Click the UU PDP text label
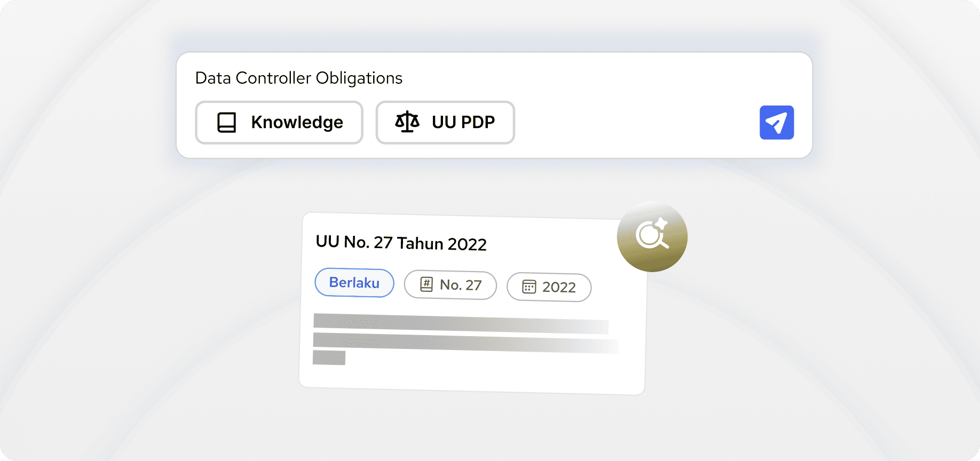The width and height of the screenshot is (980, 461). 463,122
